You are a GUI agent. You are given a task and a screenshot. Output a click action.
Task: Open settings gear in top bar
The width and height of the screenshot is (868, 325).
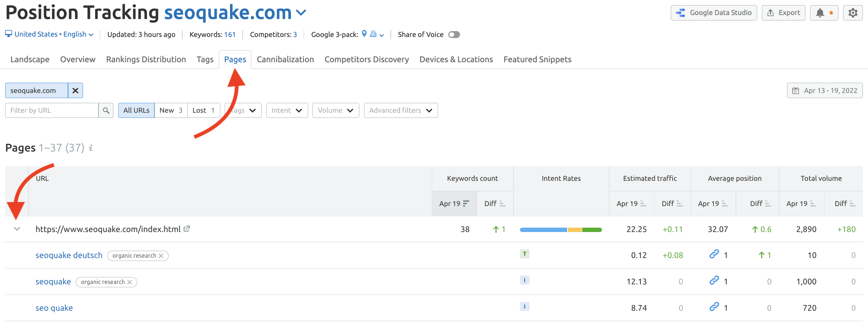(x=853, y=13)
